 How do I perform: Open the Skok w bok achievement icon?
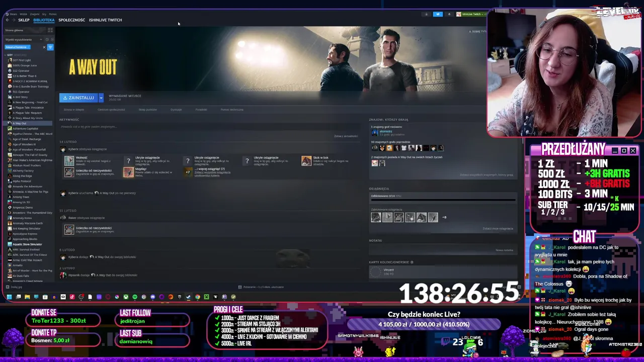[306, 161]
